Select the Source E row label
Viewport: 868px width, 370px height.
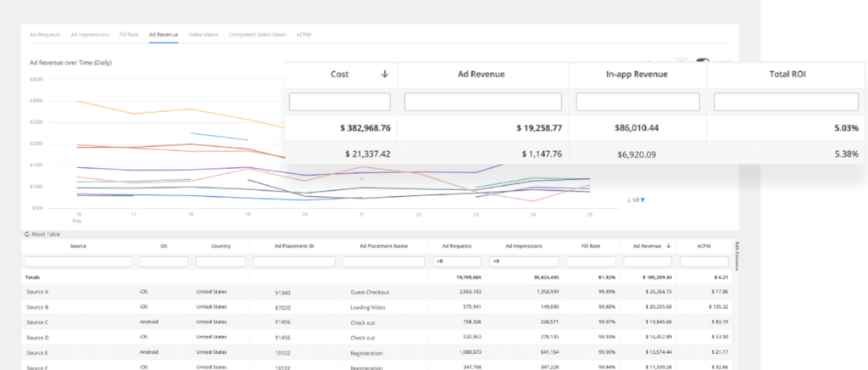tap(37, 352)
